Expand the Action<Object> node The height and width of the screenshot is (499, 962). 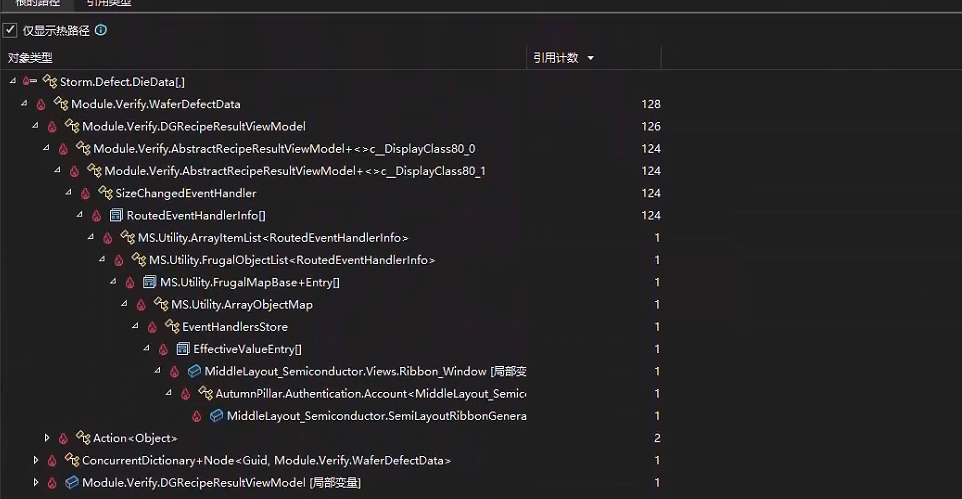(x=46, y=438)
